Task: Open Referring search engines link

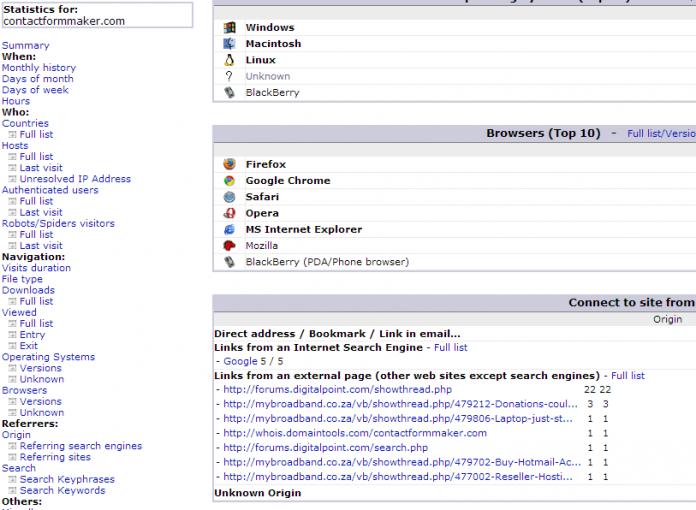Action: [81, 446]
